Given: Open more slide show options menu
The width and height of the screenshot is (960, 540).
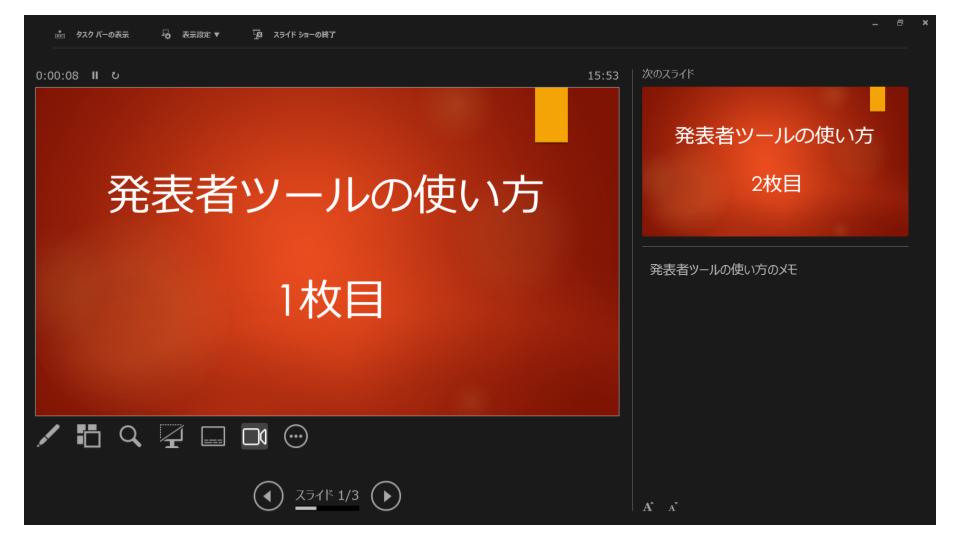Looking at the screenshot, I should coord(296,437).
